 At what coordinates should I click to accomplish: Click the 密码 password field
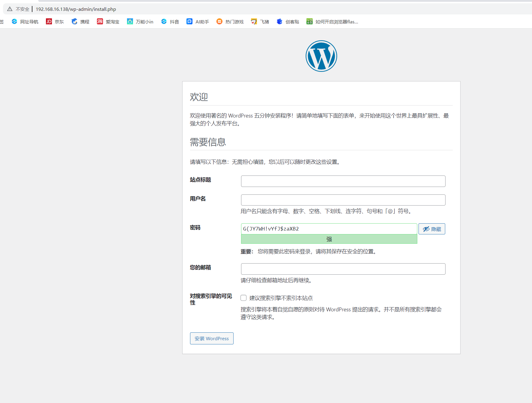[x=329, y=229]
